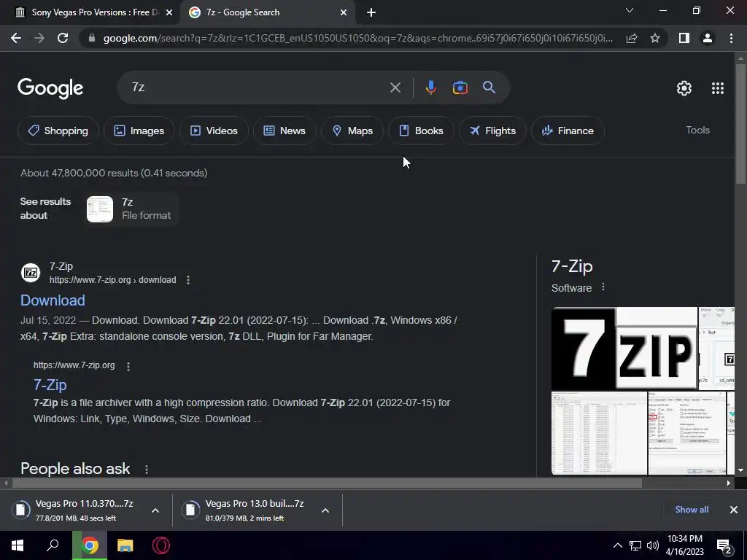Open the Chrome profile menu
747x560 pixels.
(708, 38)
